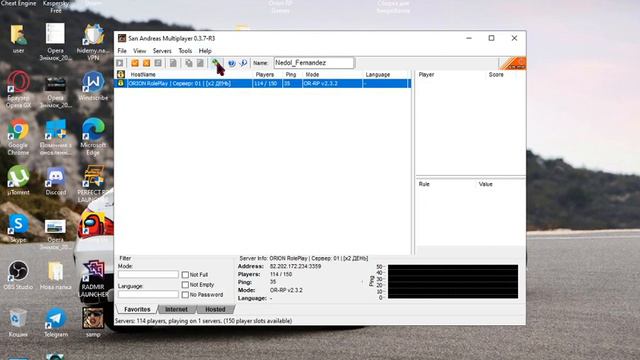The image size is (640, 360).
Task: Open the RADMIR LAUNCHER desktop shortcut
Action: (x=93, y=278)
